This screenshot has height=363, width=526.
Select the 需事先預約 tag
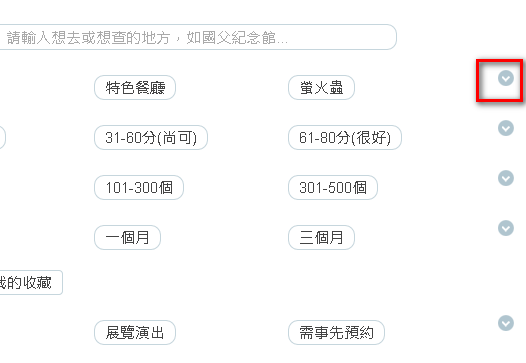click(x=336, y=332)
